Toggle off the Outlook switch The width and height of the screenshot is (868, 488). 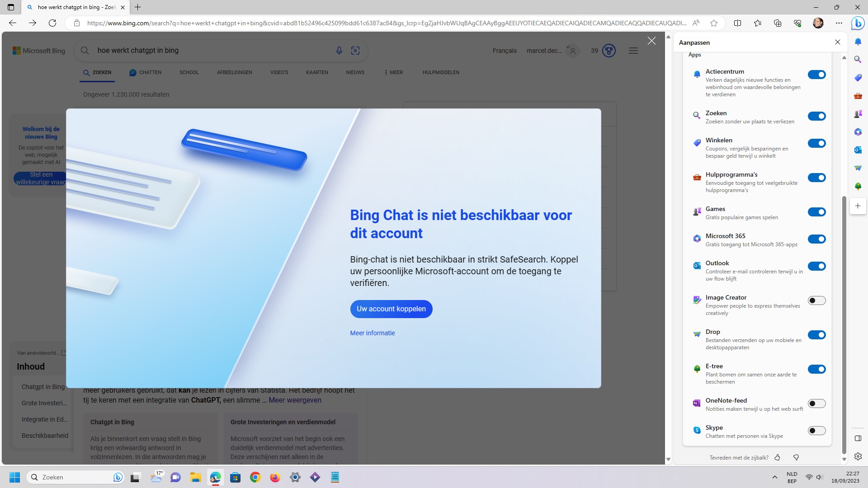click(x=816, y=266)
